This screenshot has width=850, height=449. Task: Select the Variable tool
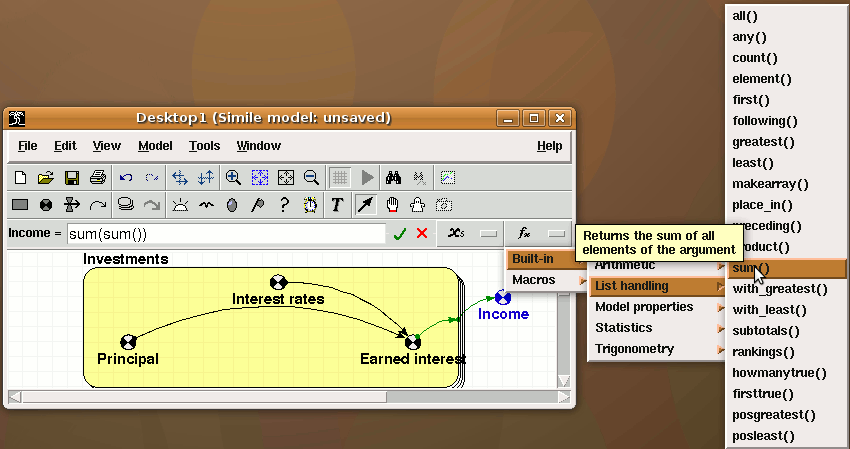46,204
